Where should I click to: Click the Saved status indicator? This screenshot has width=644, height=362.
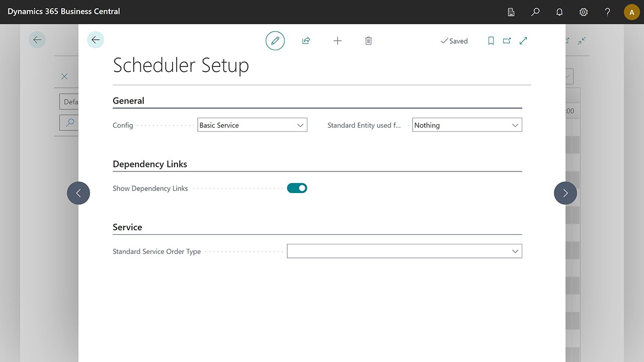pyautogui.click(x=454, y=41)
